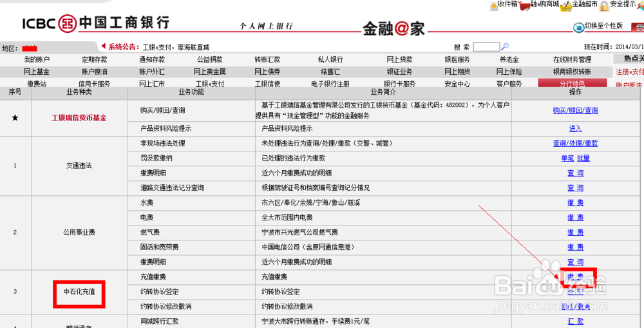Open 养老金 menu
The image size is (644, 328).
[509, 59]
